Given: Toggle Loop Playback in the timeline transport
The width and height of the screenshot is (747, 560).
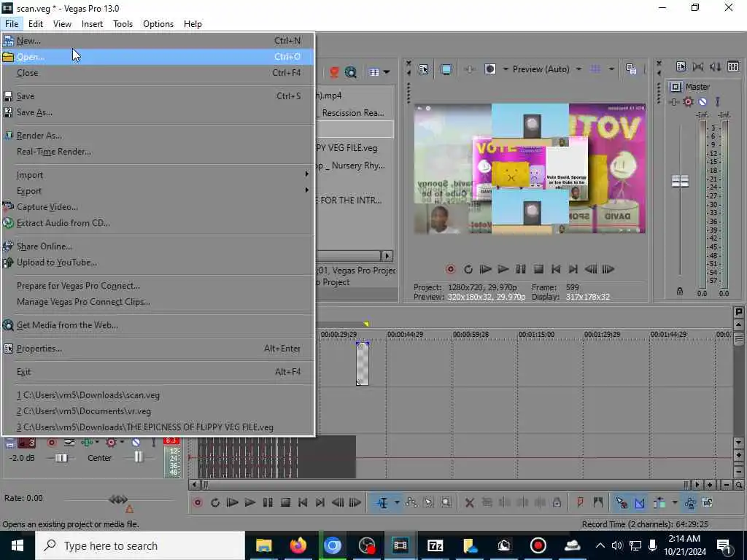Looking at the screenshot, I should coord(215,502).
